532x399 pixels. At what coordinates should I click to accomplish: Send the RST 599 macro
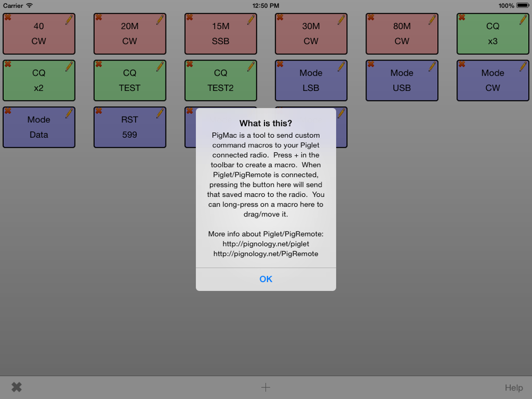(x=130, y=127)
